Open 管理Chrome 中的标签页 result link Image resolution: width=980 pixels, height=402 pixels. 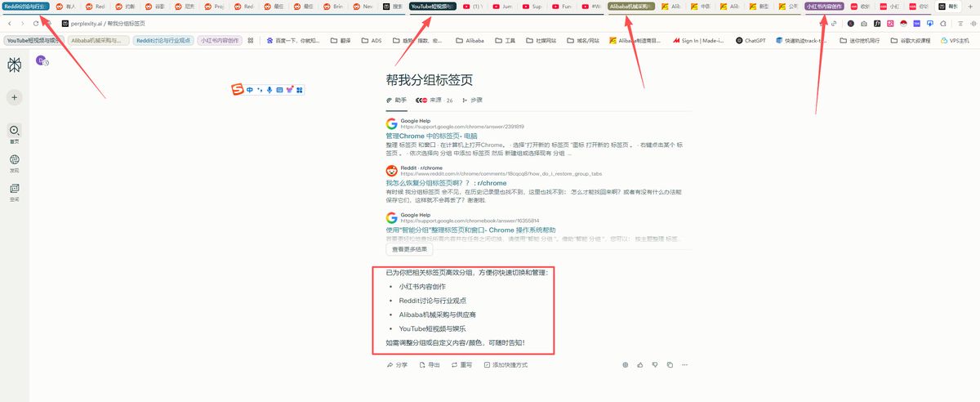point(431,136)
